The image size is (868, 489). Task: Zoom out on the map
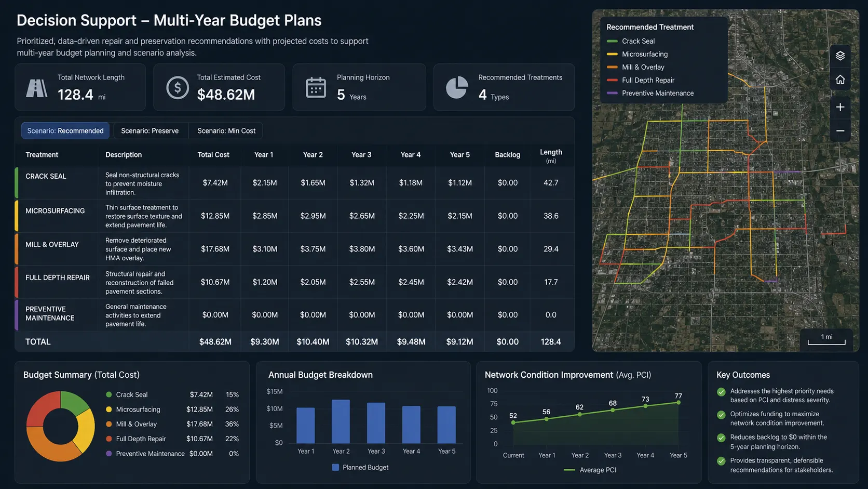[x=840, y=131]
